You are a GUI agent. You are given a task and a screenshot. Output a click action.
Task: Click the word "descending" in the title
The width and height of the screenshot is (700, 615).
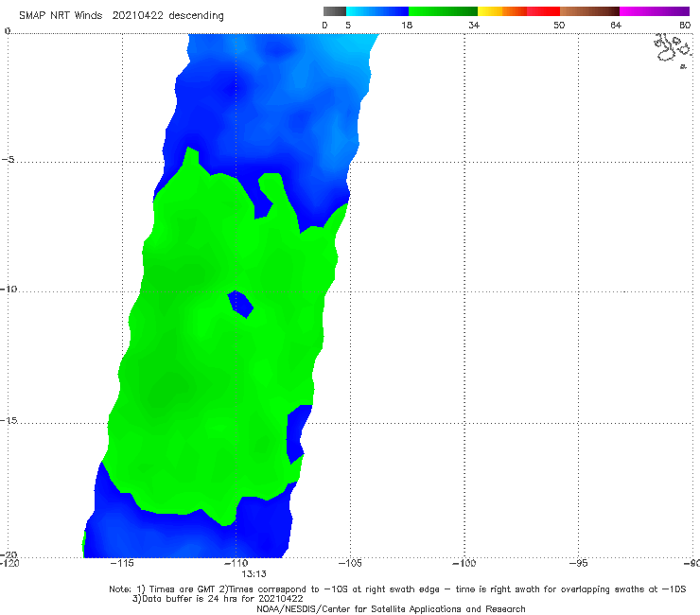(x=197, y=16)
